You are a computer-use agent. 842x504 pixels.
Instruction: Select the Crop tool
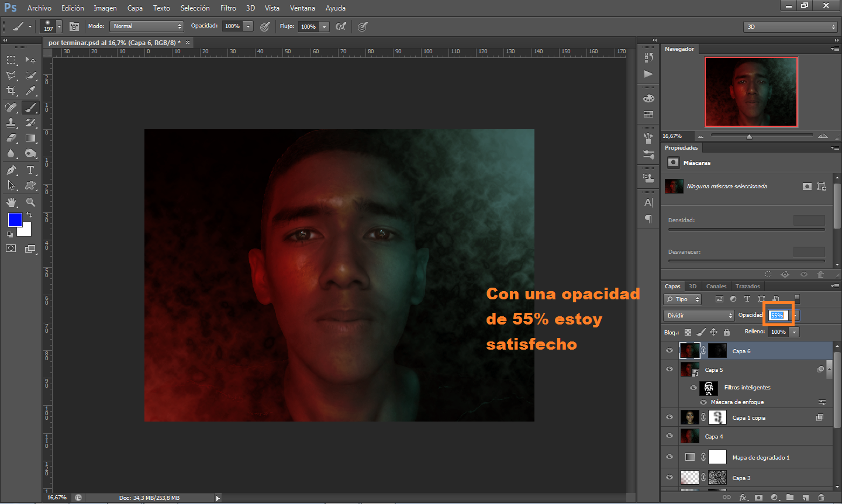tap(11, 91)
